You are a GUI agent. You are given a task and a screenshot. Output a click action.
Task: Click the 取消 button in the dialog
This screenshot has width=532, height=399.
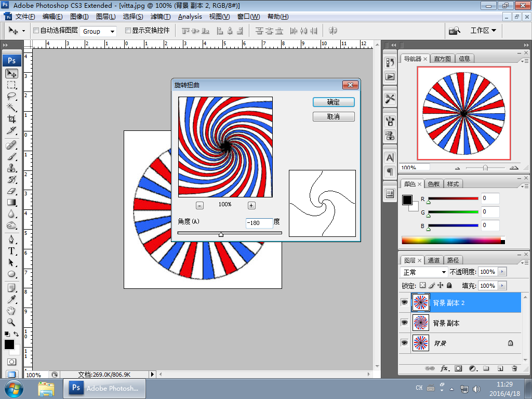(334, 117)
